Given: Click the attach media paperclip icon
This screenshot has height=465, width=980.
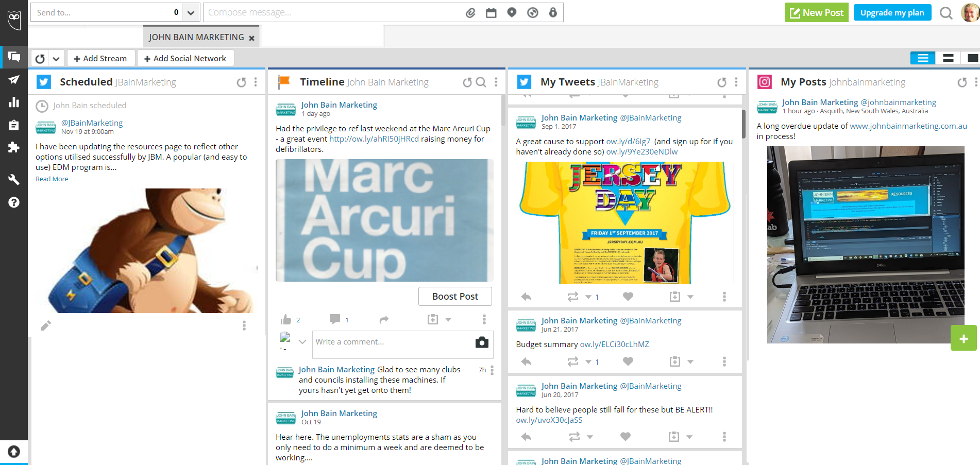Looking at the screenshot, I should (x=470, y=13).
